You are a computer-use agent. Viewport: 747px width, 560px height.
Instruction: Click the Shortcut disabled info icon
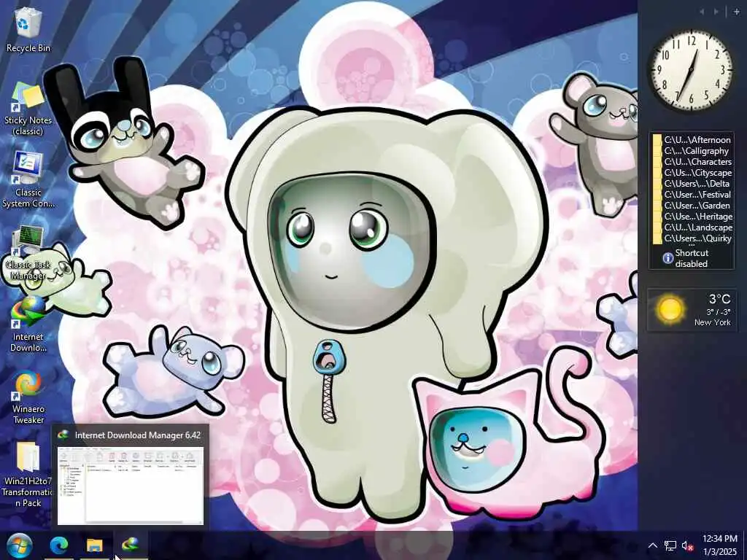(668, 258)
